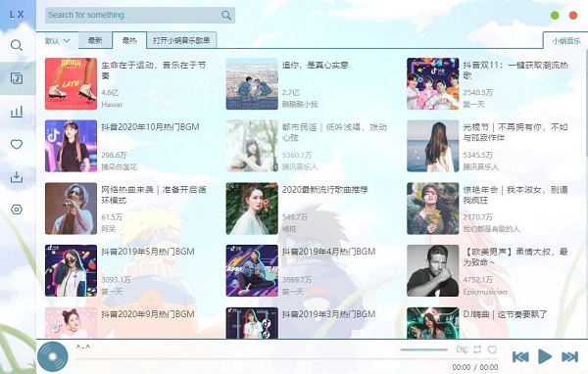Toggle the loop playback mode icon
Viewport: 588px width, 374px height.
[477, 350]
